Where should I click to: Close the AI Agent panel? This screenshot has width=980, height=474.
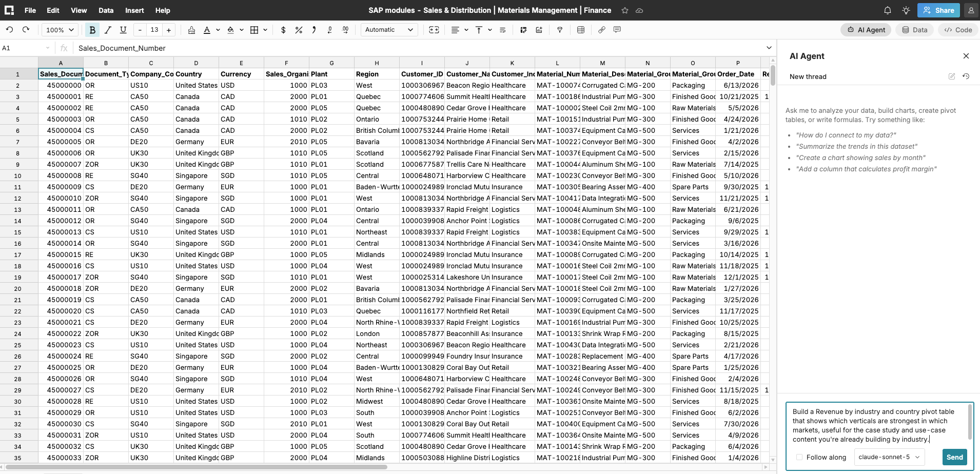point(966,56)
